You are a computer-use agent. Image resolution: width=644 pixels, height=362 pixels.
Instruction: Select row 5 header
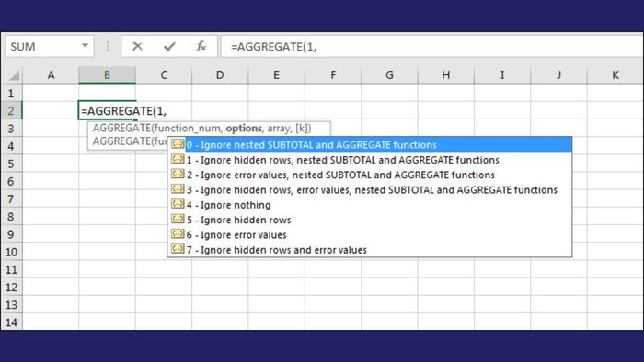pos(11,164)
